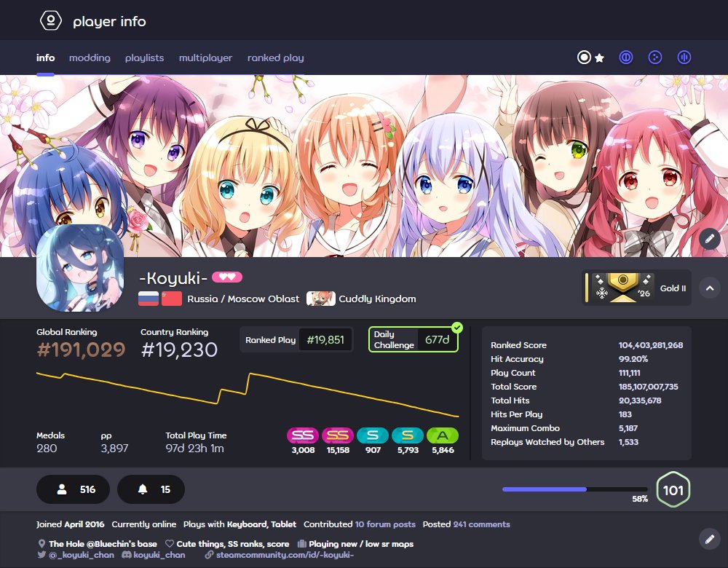
Task: Click the default mode star icon
Action: tap(599, 58)
